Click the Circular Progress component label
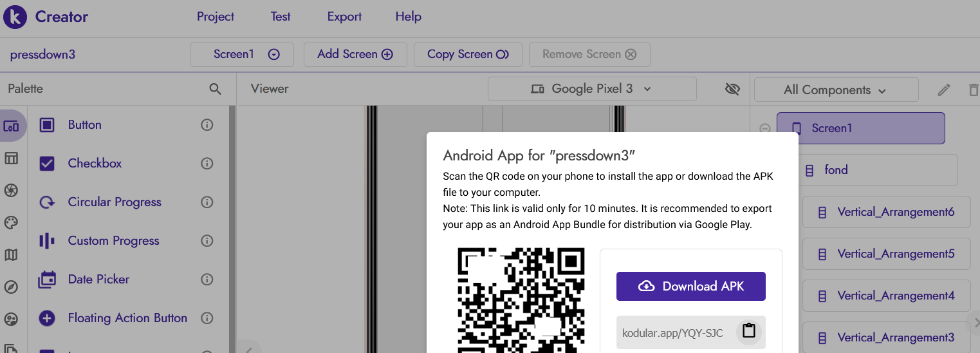The width and height of the screenshot is (980, 353). [115, 202]
